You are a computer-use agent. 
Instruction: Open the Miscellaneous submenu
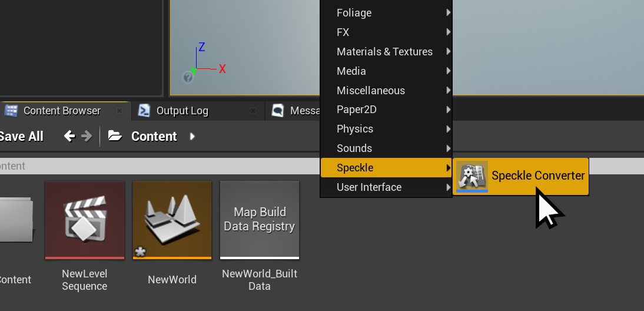(x=386, y=90)
